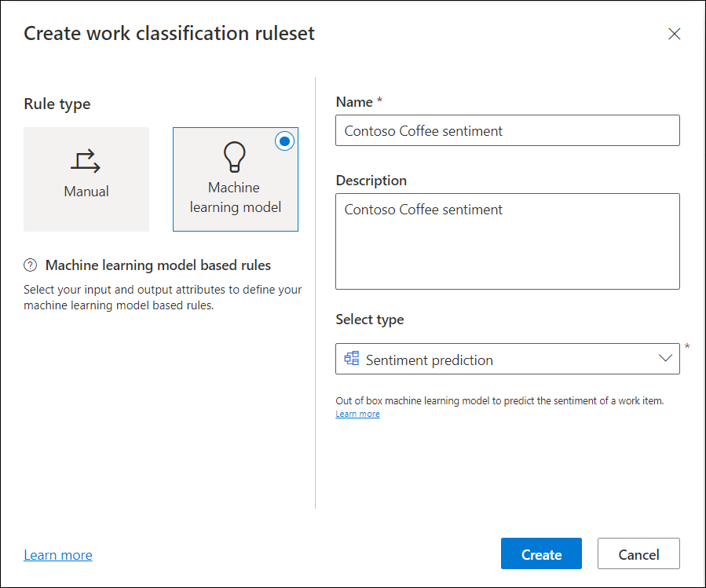
Task: Follow the bottom-left Learn more link
Action: pyautogui.click(x=58, y=555)
